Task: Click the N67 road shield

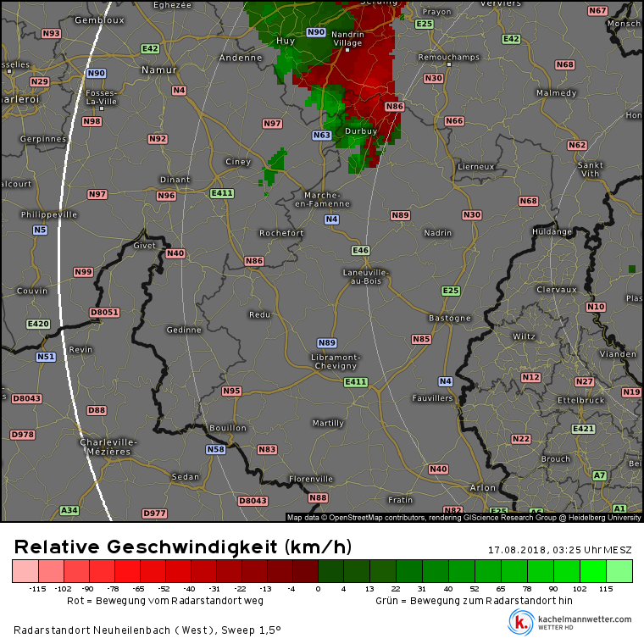Action: click(x=597, y=11)
